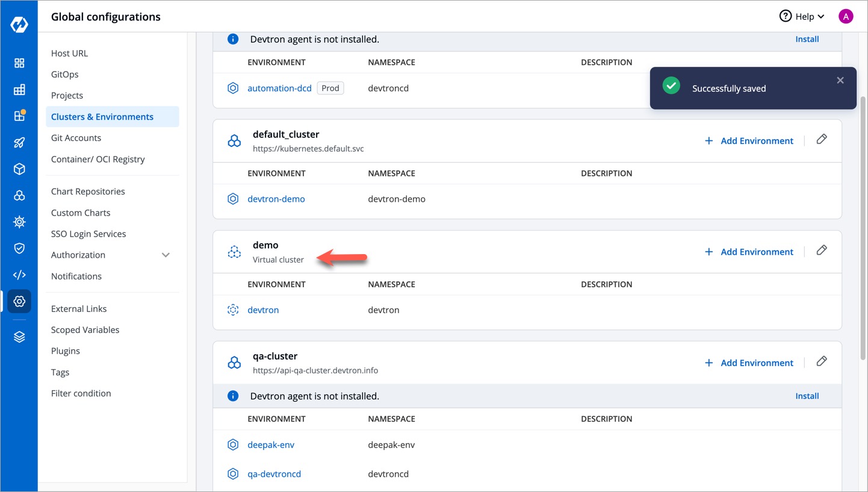
Task: Open devtron environment in demo cluster
Action: click(263, 310)
